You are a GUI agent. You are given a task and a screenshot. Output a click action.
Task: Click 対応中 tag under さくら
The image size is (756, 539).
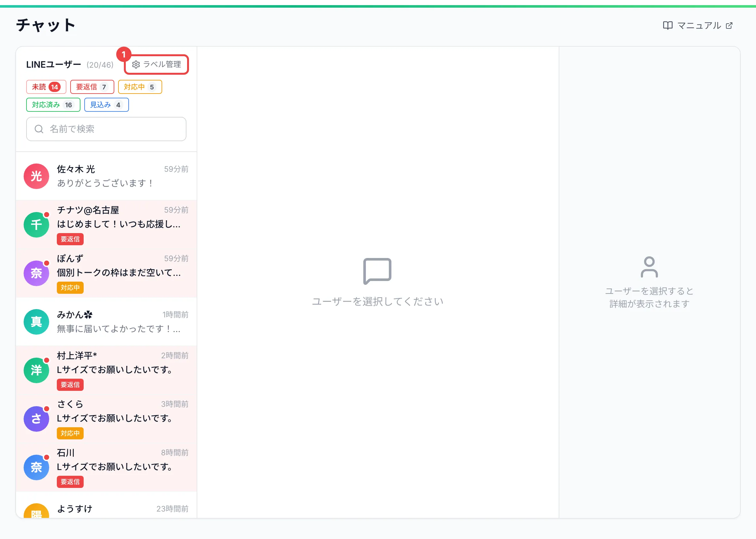(x=70, y=433)
